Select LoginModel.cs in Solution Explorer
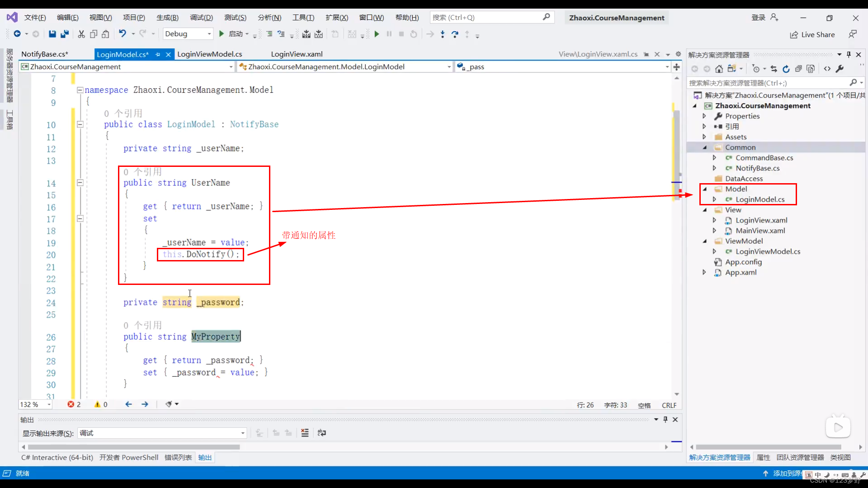 759,199
